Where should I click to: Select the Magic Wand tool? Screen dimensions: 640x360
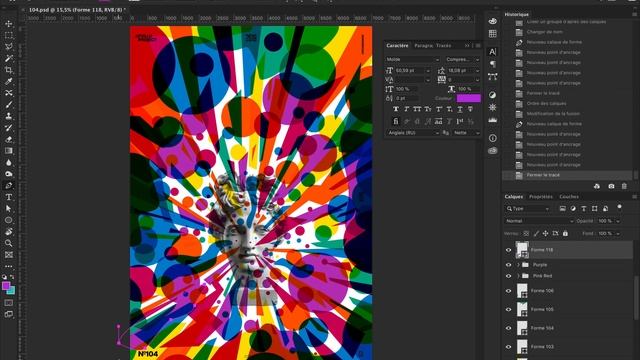pyautogui.click(x=9, y=58)
